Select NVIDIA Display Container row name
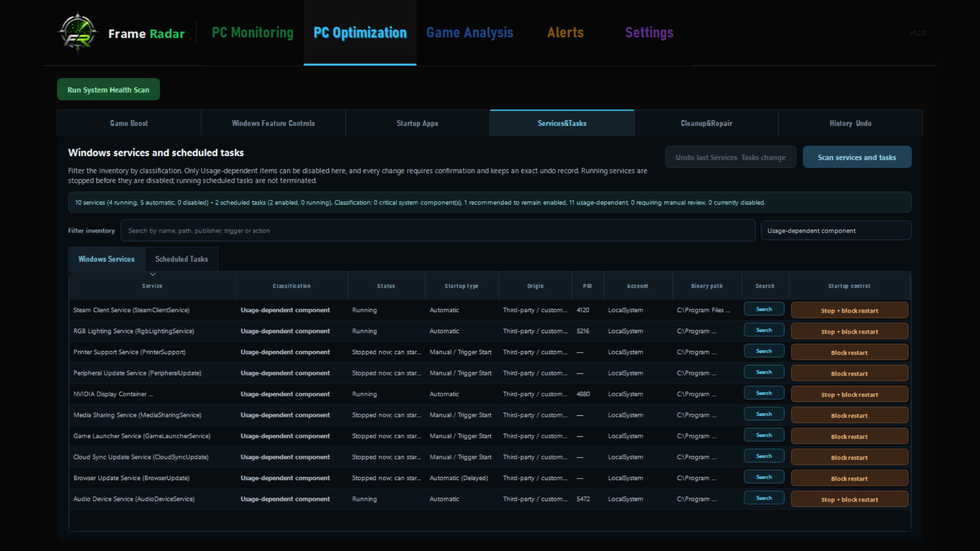The width and height of the screenshot is (980, 551). click(x=113, y=394)
